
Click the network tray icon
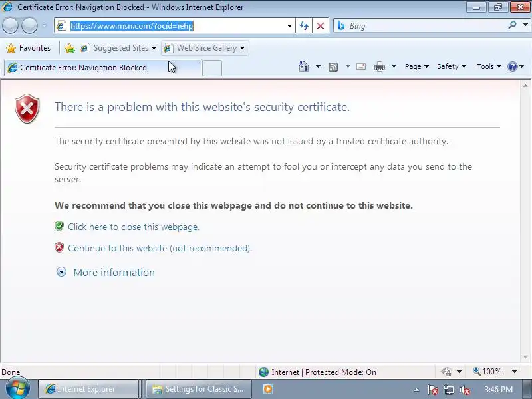448,390
